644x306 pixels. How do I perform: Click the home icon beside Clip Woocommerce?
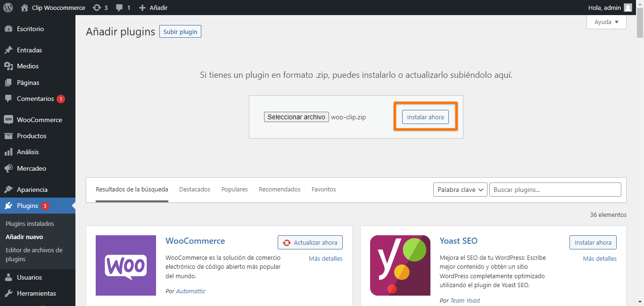pos(25,8)
